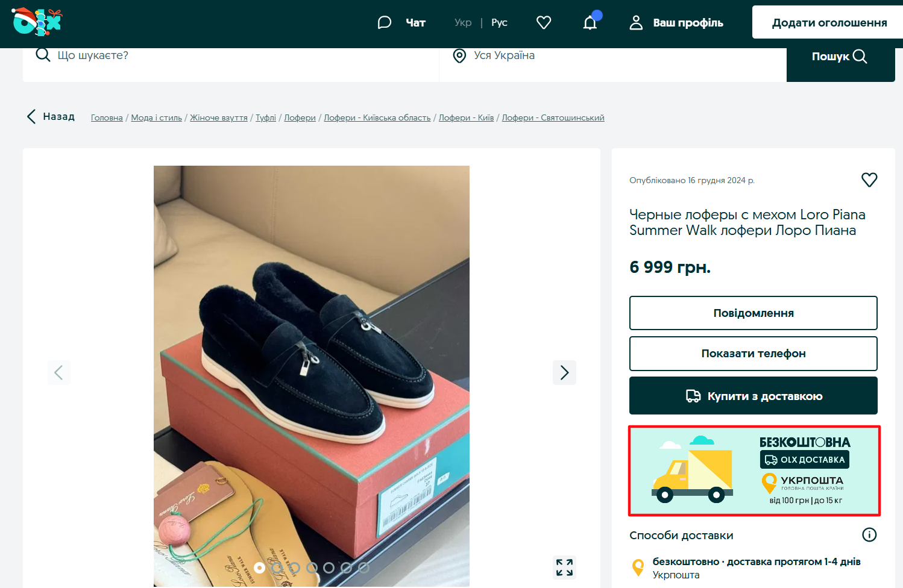
Task: Show the next photo with right chevron
Action: 564,372
